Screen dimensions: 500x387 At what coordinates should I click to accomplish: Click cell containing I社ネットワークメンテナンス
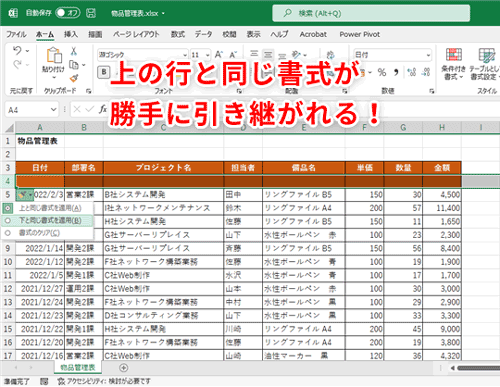[x=163, y=208]
